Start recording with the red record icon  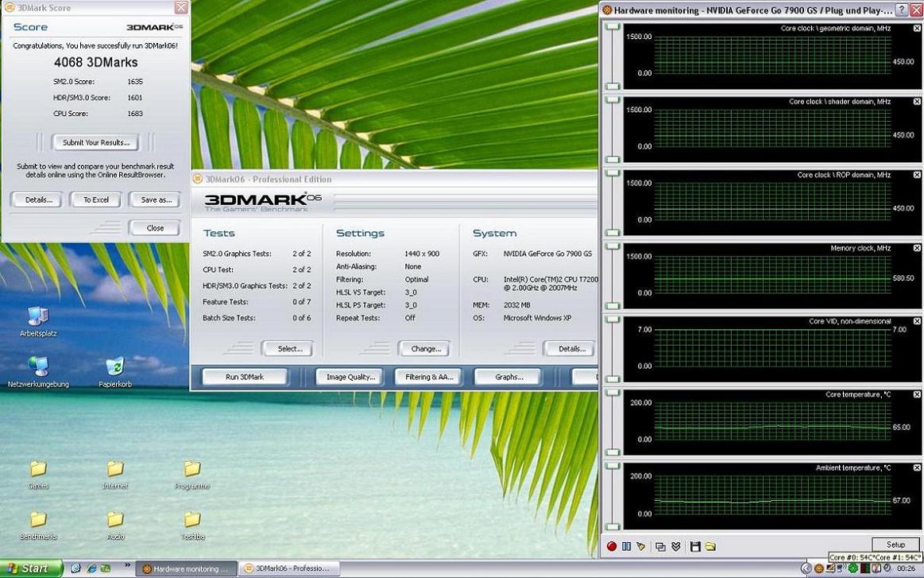612,546
